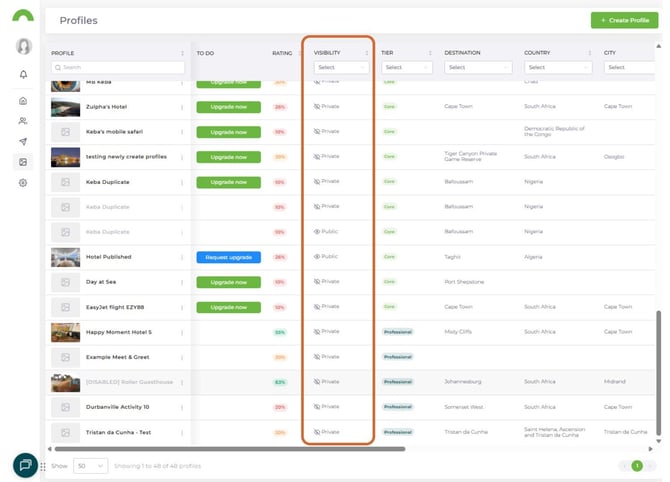Toggle Private visibility for Happy Moment Hotel 5

click(x=326, y=332)
